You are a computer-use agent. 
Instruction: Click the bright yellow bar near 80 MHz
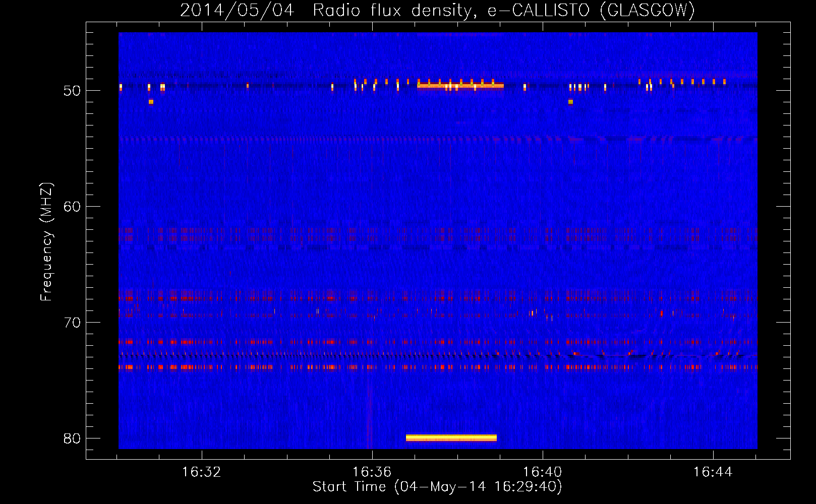pos(451,437)
